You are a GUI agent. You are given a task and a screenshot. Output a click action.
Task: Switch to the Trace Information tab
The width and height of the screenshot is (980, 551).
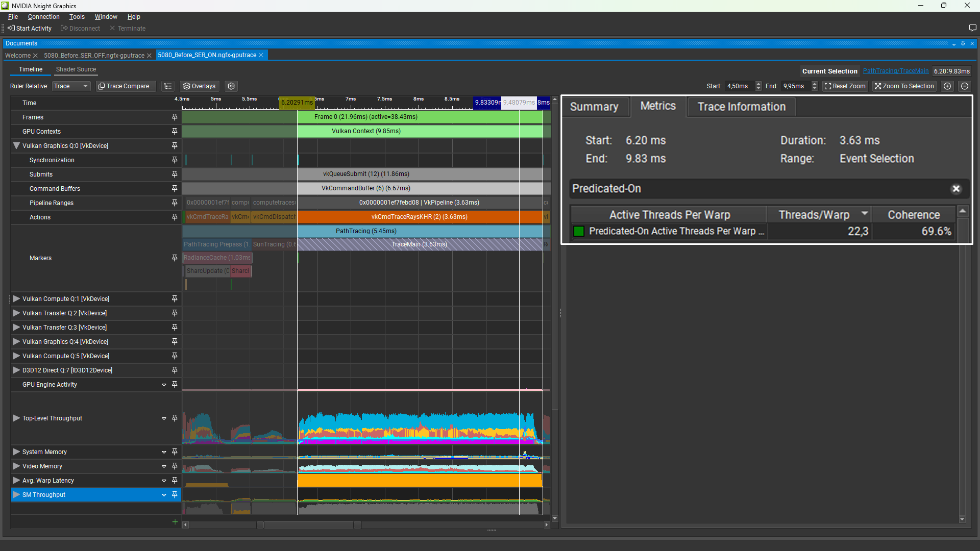point(742,107)
